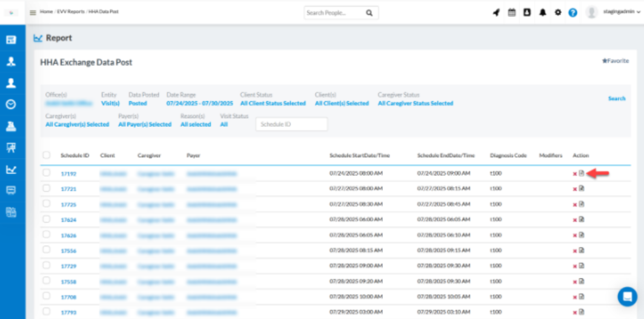Toggle the hamburger menu button
The image size is (644, 319).
[x=33, y=13]
